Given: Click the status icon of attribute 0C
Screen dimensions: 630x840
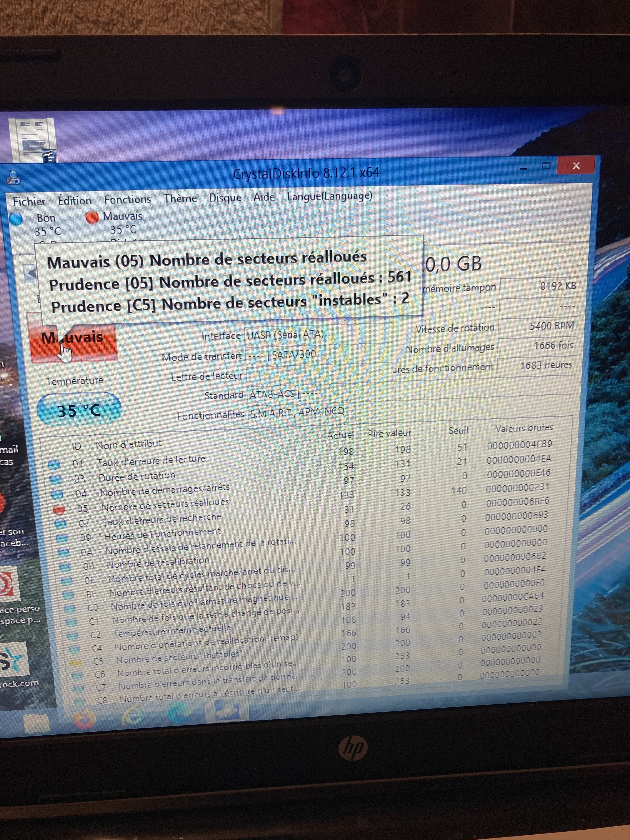Looking at the screenshot, I should click(66, 581).
